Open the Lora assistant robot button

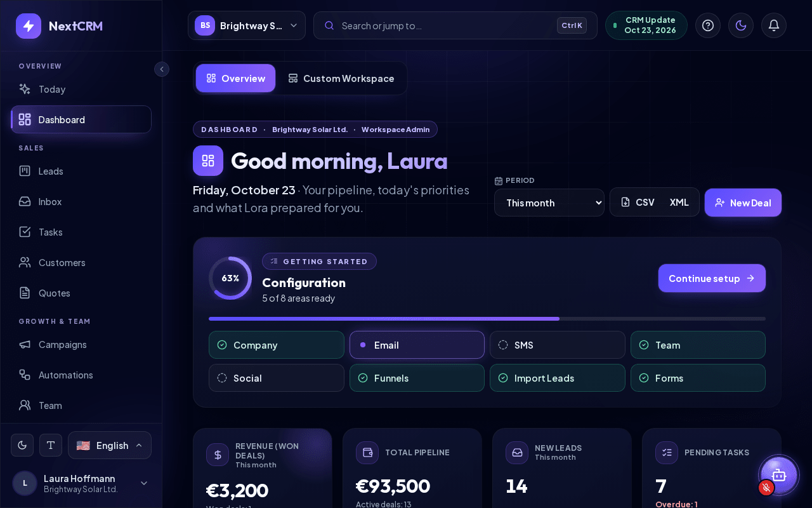(x=779, y=475)
